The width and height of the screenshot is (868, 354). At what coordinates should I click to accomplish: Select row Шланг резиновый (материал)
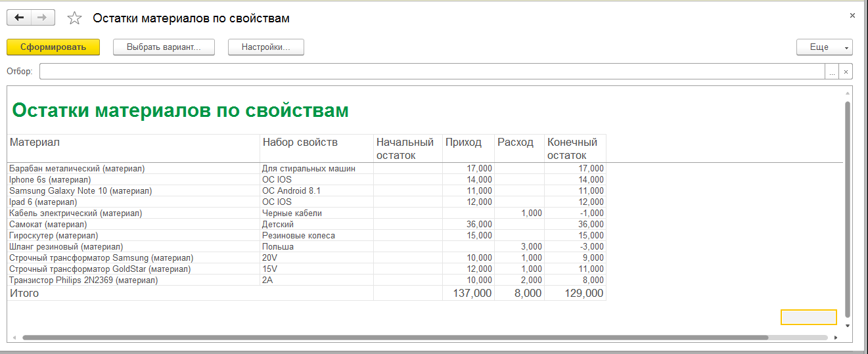pyautogui.click(x=306, y=246)
